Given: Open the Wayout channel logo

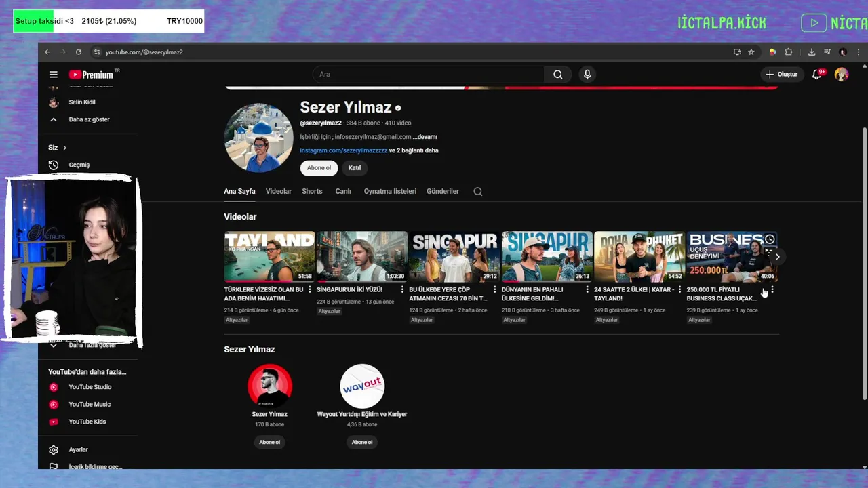Looking at the screenshot, I should point(361,386).
